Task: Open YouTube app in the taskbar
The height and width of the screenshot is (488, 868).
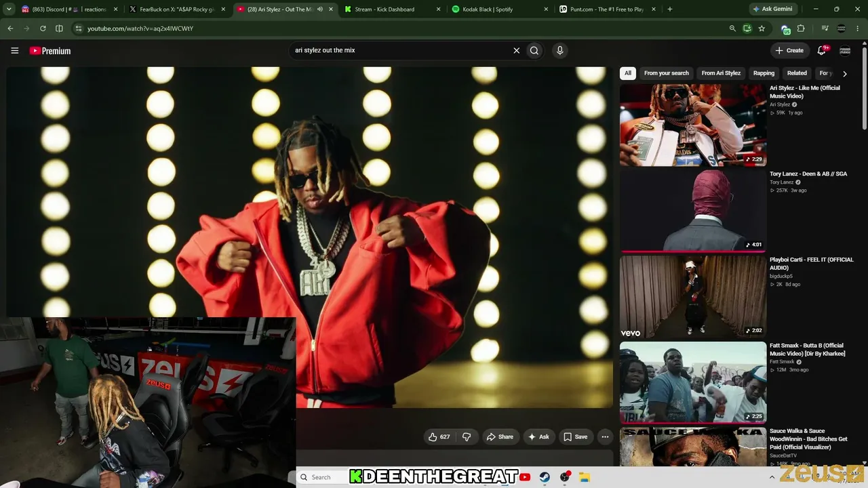Action: [525, 477]
